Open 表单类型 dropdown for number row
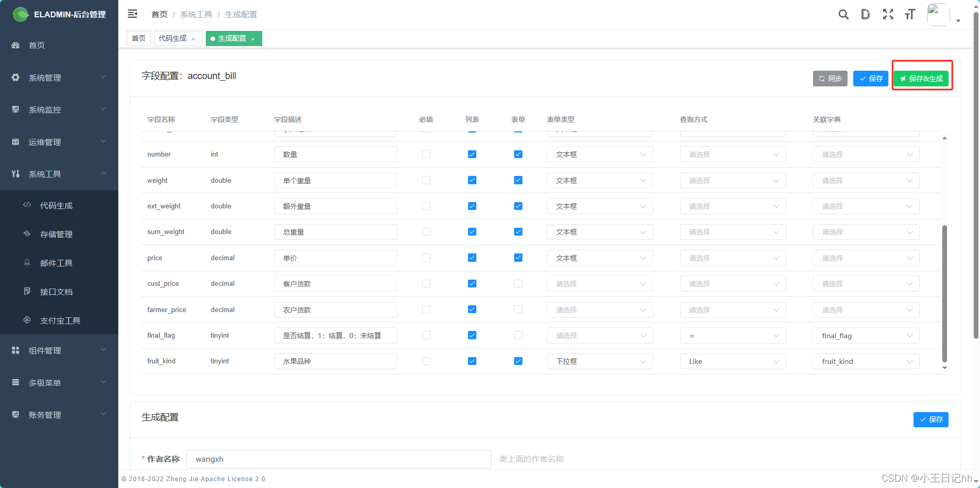The image size is (980, 488). 600,154
